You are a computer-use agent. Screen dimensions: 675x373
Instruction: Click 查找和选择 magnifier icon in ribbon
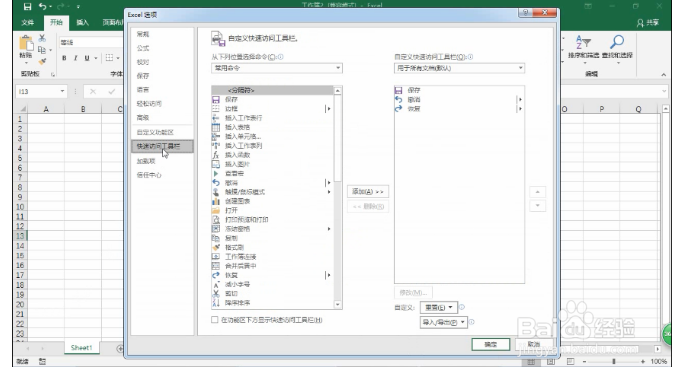pyautogui.click(x=617, y=43)
